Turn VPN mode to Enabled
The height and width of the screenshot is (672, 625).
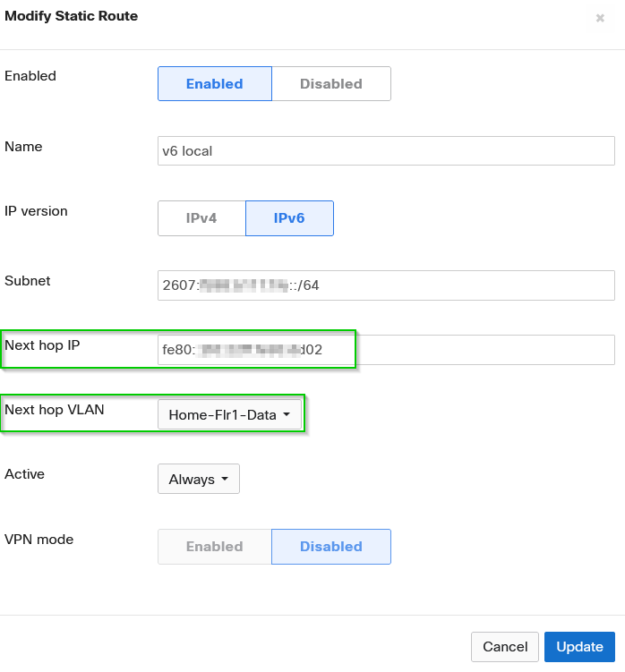pyautogui.click(x=215, y=547)
